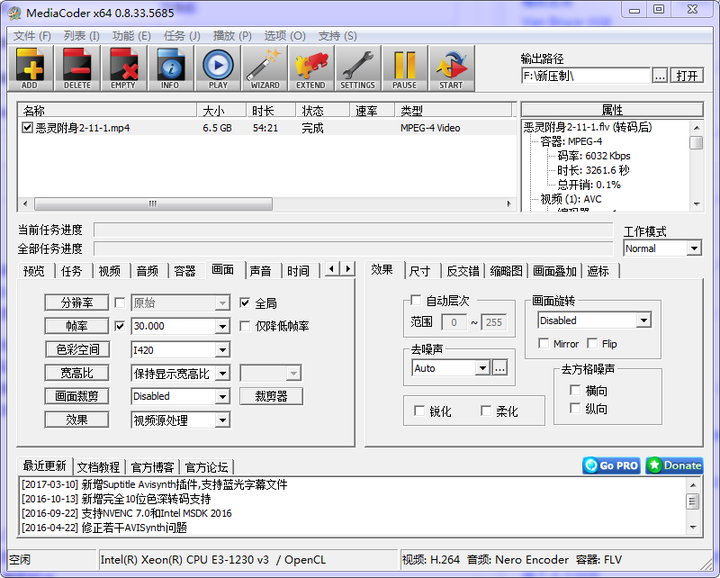Enable 自动层次 checkbox
Viewport: 720px width, 578px height.
[416, 300]
